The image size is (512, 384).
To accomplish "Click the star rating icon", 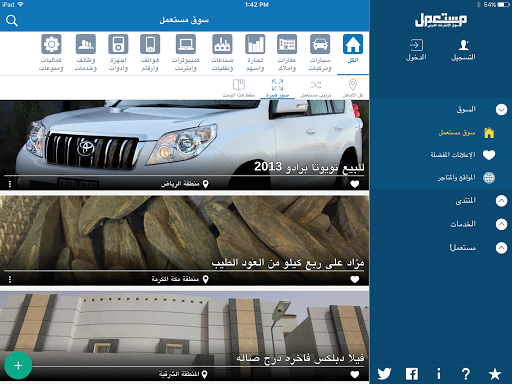I will point(495,374).
